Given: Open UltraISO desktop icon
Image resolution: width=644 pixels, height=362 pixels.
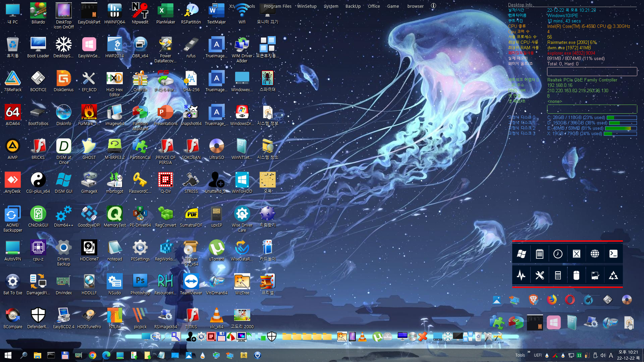Looking at the screenshot, I should 216,149.
